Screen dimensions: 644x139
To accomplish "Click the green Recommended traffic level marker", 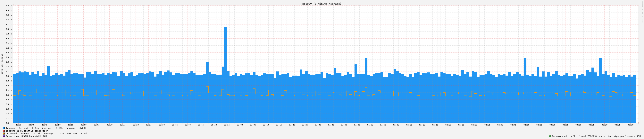I will click(x=550, y=136).
